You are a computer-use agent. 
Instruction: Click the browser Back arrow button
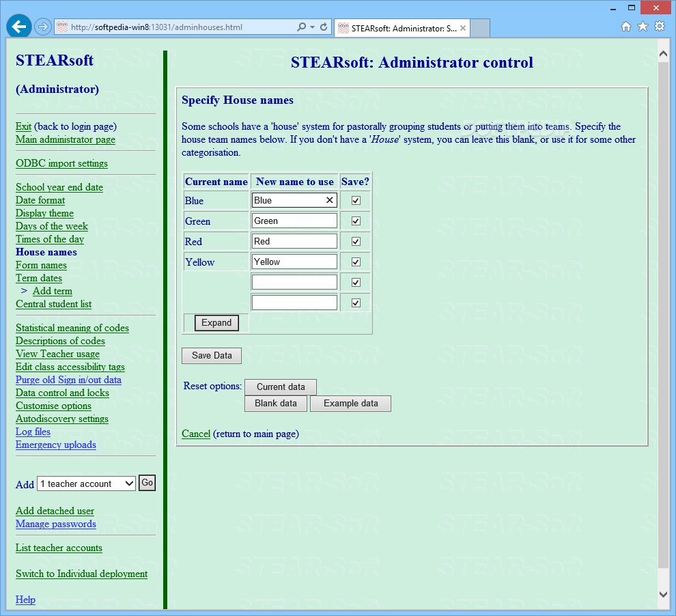point(18,27)
